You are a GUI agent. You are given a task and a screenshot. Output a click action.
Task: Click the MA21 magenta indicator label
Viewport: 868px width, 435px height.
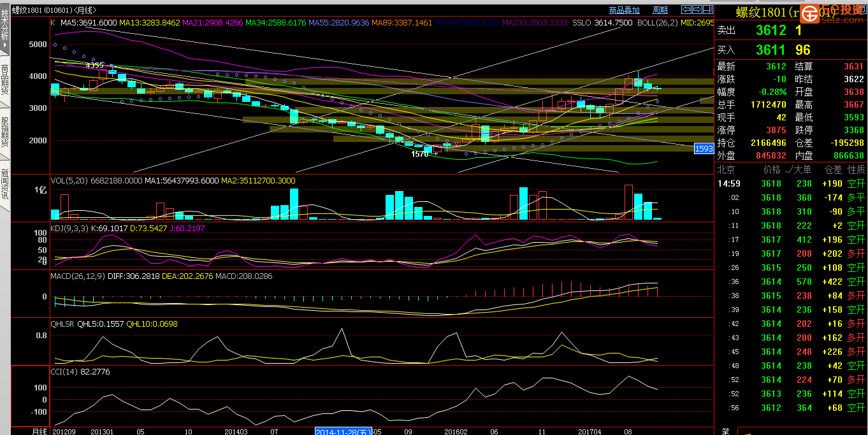click(x=213, y=22)
